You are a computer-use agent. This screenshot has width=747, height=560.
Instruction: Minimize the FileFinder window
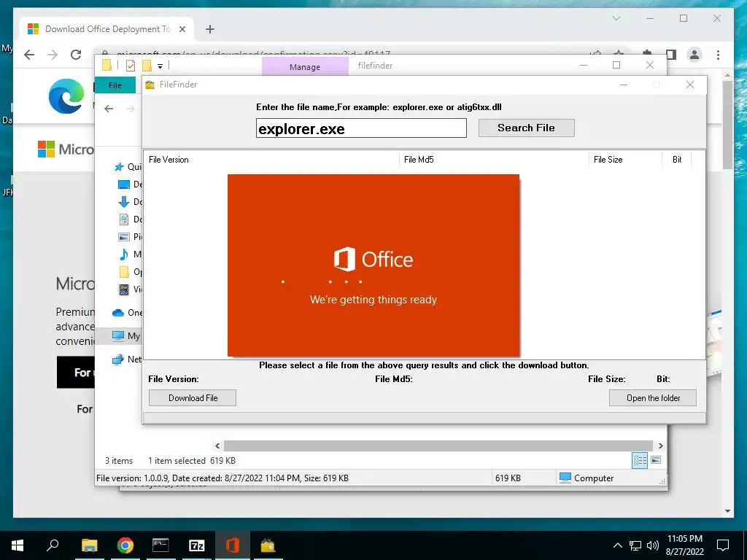624,85
